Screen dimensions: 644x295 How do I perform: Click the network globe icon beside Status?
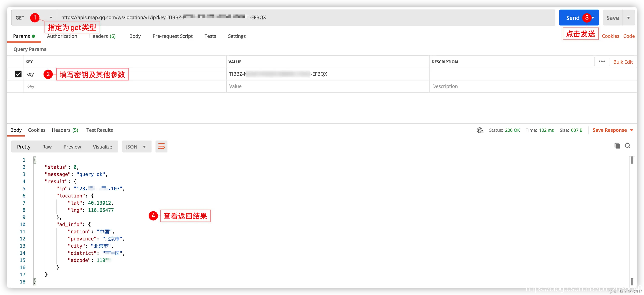[x=480, y=130]
